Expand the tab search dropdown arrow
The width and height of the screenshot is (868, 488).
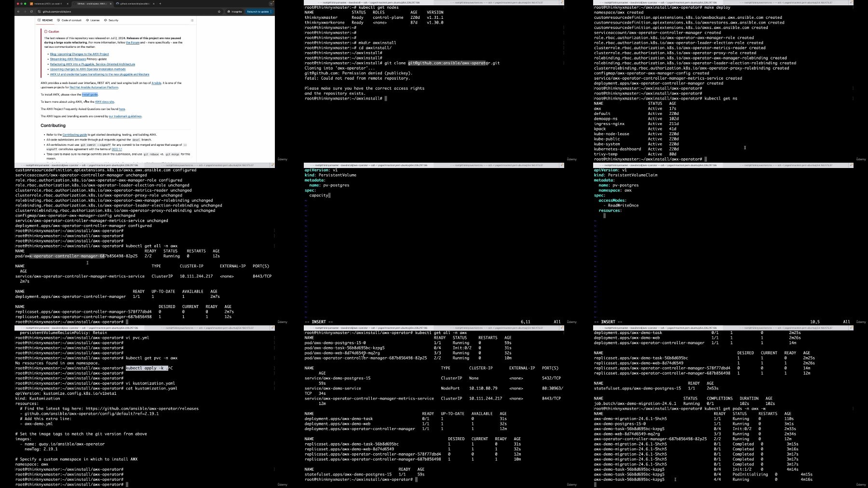(x=271, y=3)
